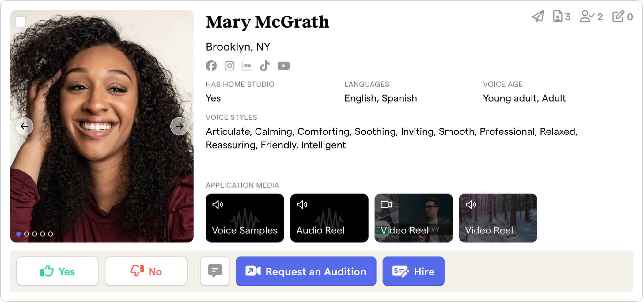Open the YouTube channel icon

point(284,66)
